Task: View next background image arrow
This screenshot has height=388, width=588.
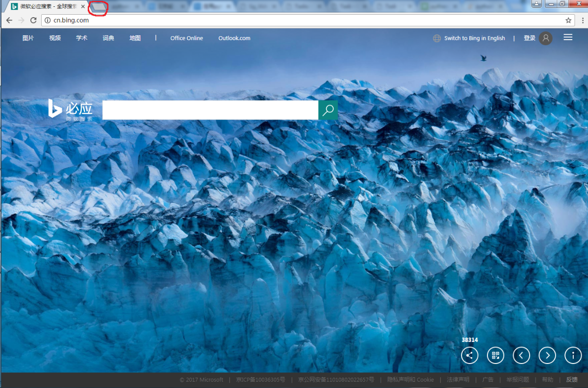Action: 547,355
